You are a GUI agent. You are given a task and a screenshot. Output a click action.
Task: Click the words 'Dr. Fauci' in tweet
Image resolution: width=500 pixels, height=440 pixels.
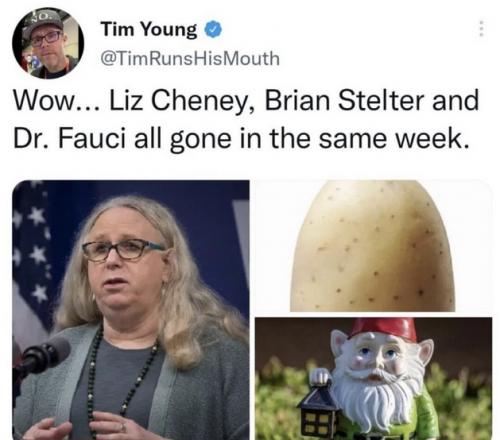[70, 138]
